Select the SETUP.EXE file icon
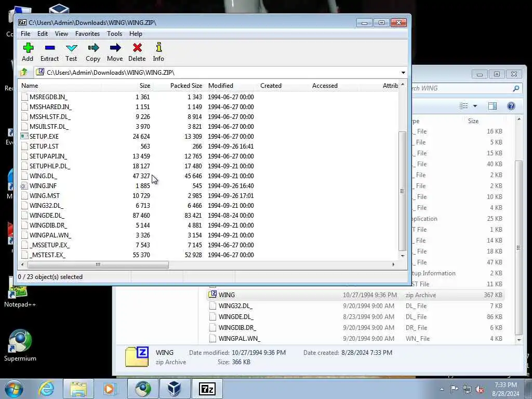This screenshot has height=399, width=532. tap(24, 136)
